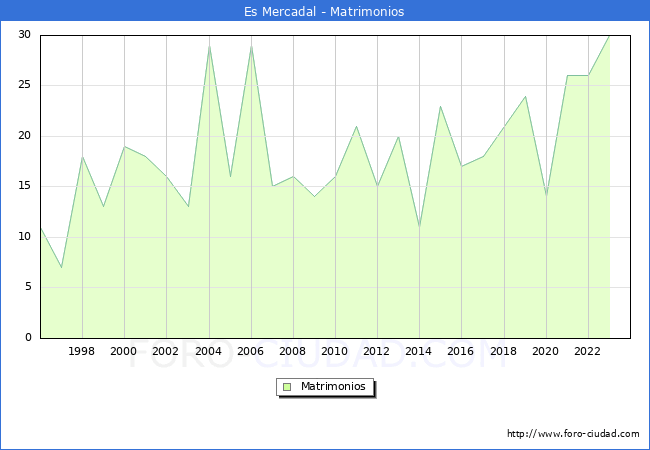This screenshot has width=650, height=450.
Task: Click the x-axis label 2018
Action: tap(503, 351)
